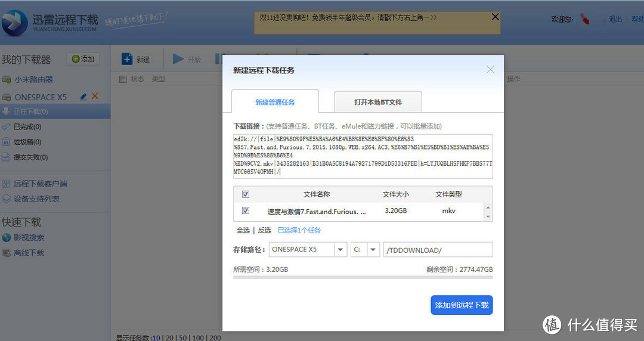This screenshot has width=644, height=341.
Task: Switch to 打开本地BT文件 tab
Action: pos(378,102)
